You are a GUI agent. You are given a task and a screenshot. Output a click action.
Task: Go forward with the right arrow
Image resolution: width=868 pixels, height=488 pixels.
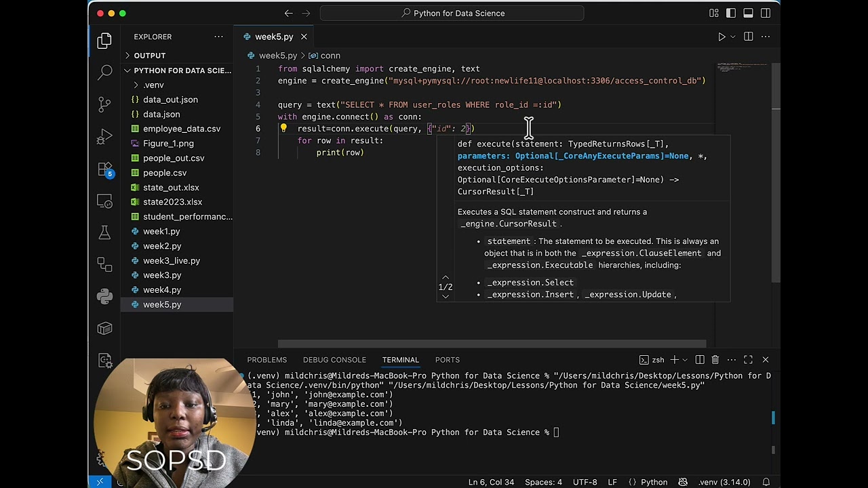coord(306,13)
